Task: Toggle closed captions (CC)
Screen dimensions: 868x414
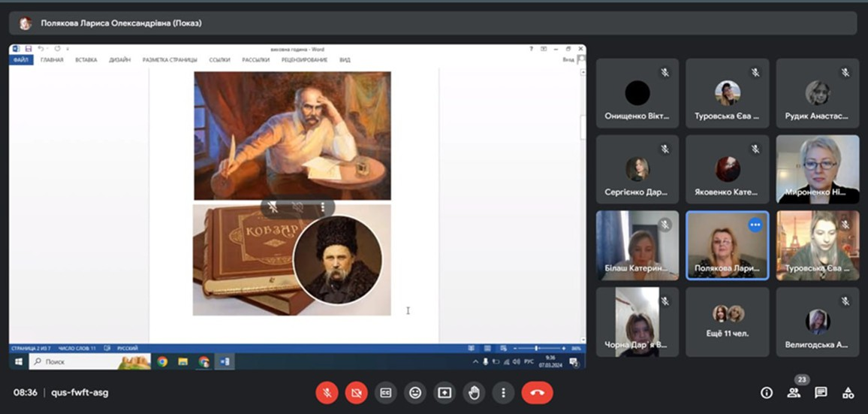Action: coord(386,393)
